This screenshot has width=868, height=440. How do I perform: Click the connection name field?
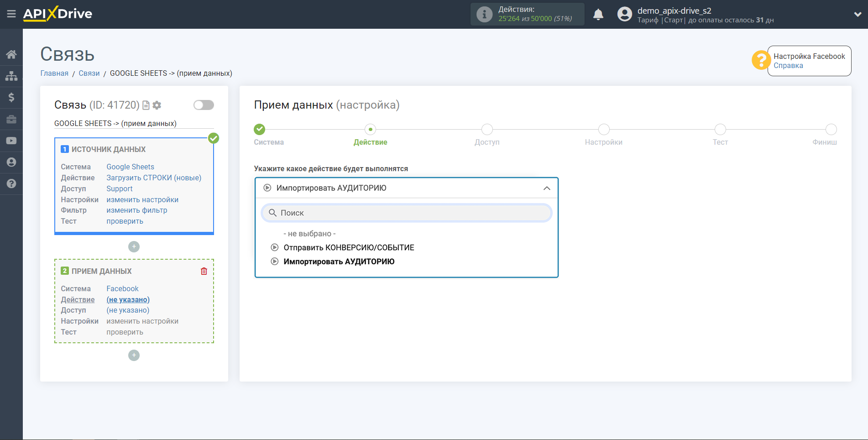134,123
